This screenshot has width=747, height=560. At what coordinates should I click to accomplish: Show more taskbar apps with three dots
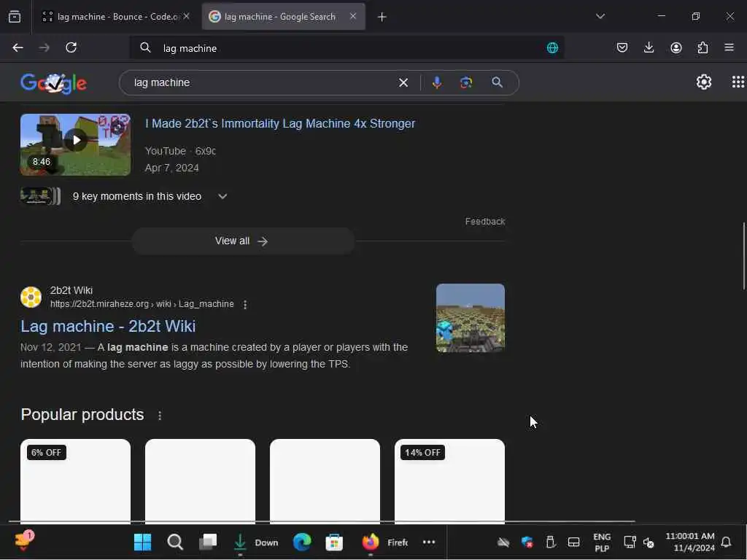(429, 542)
